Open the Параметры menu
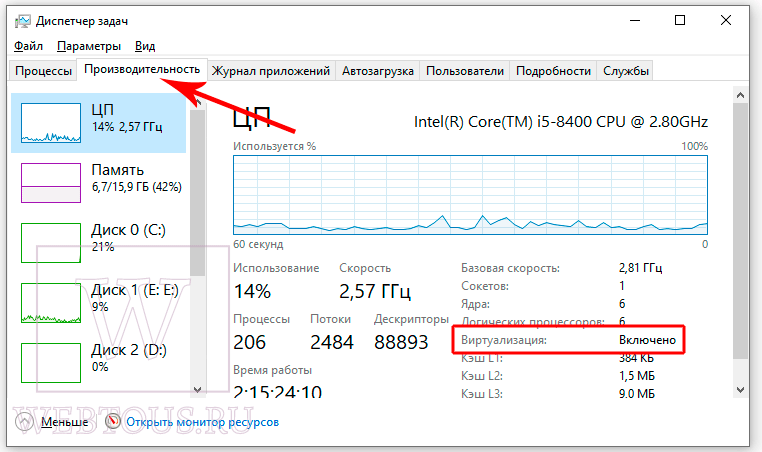Screen dimensions: 762x452 point(89,46)
